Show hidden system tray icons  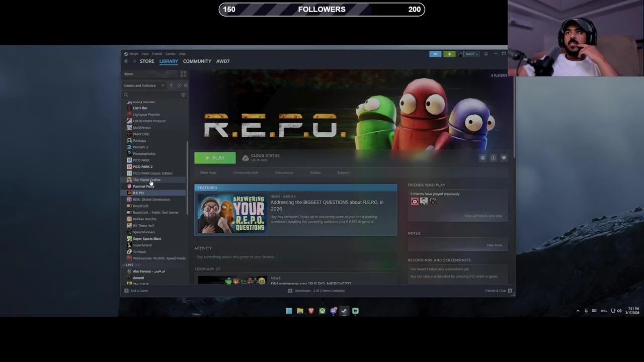pos(578,311)
